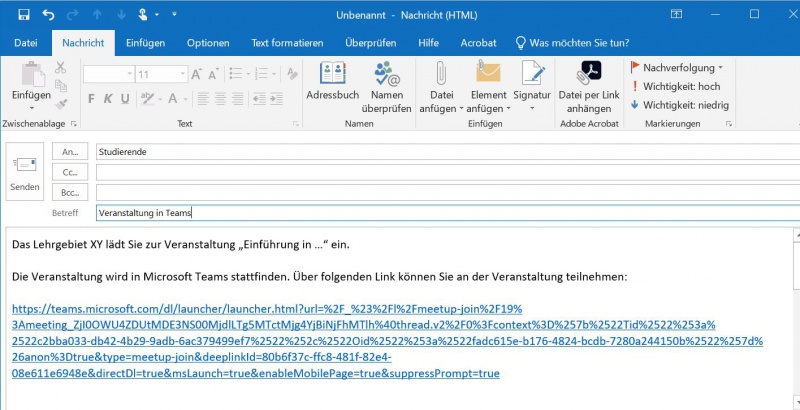Open the Optionen tab
This screenshot has height=410, width=800.
208,43
